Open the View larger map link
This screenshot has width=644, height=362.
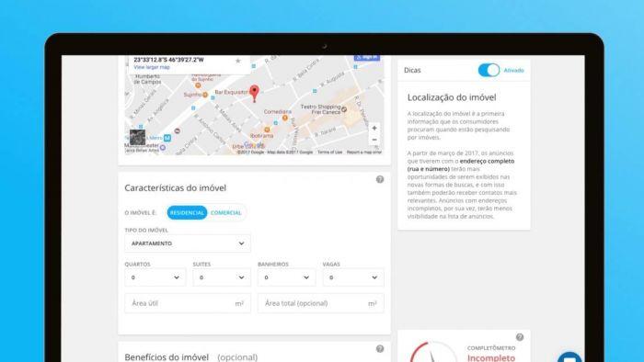tap(152, 67)
